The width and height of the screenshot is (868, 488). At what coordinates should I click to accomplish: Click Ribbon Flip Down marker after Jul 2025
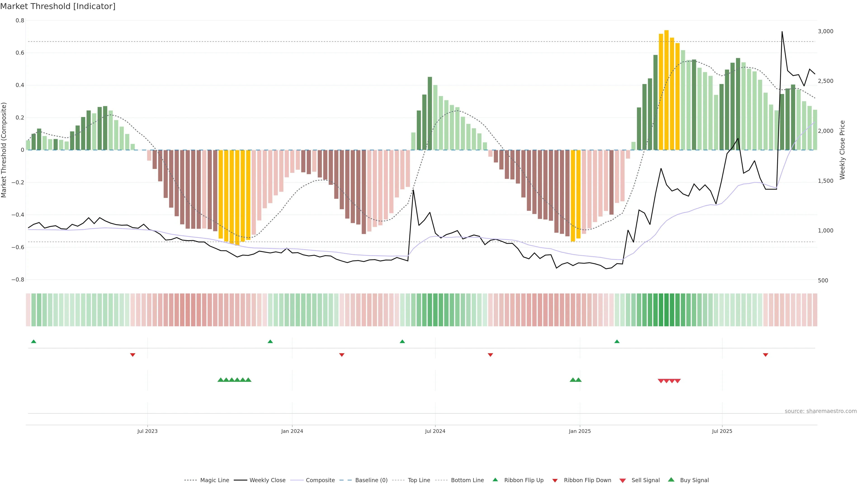[x=765, y=355]
